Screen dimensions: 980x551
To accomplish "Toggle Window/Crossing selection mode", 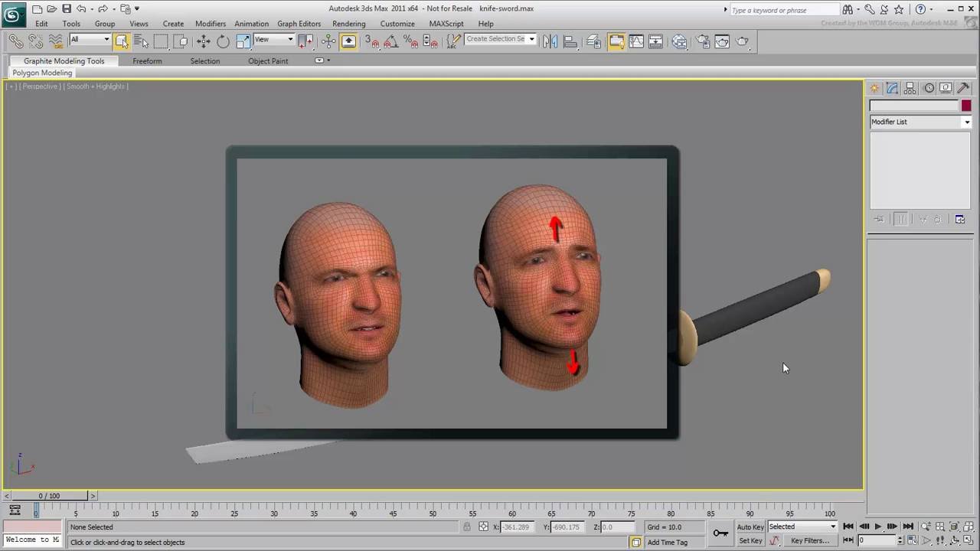I will (181, 41).
